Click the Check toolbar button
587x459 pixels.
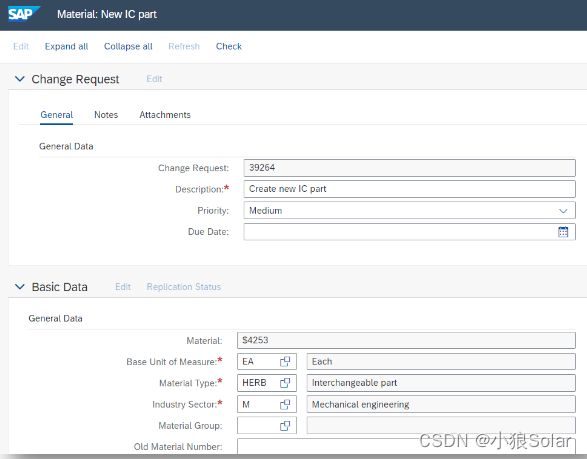click(229, 46)
